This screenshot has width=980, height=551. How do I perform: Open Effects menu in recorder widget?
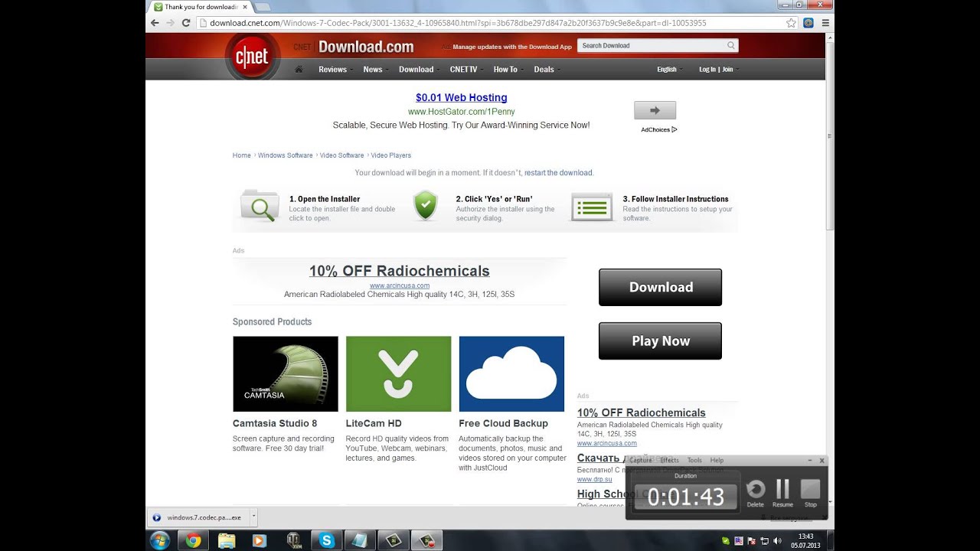(669, 460)
